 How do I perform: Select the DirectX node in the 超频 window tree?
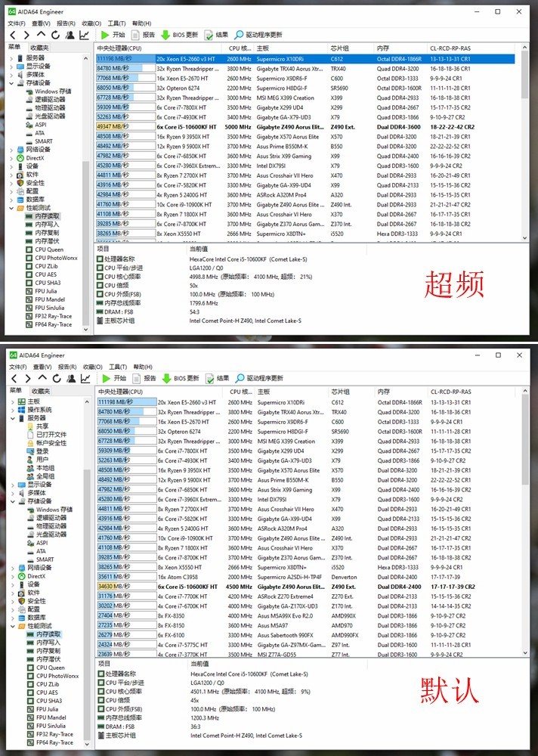click(35, 158)
